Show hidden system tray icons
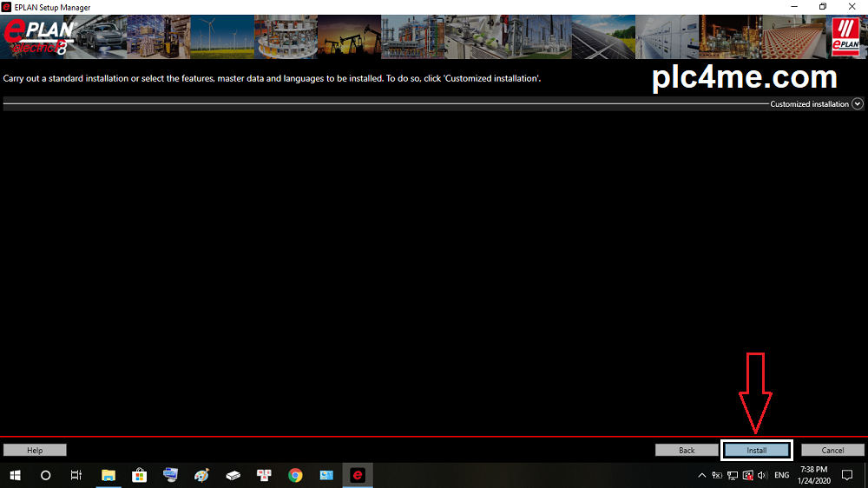This screenshot has height=488, width=868. (x=702, y=475)
